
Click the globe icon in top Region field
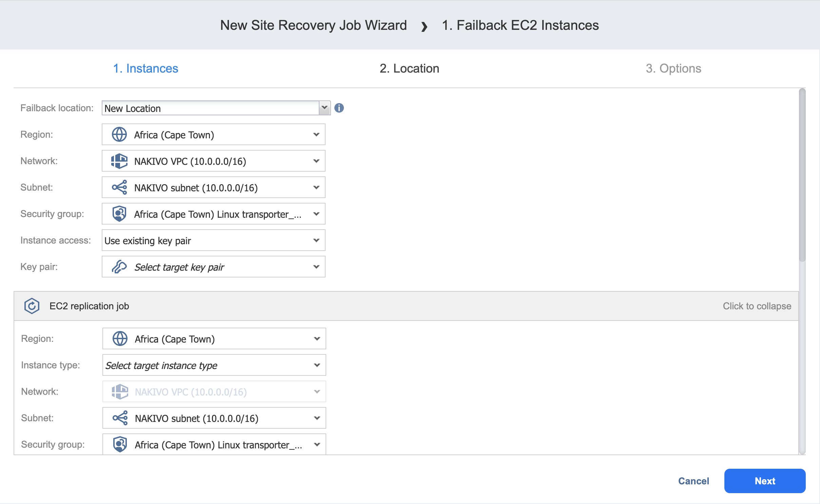(119, 135)
